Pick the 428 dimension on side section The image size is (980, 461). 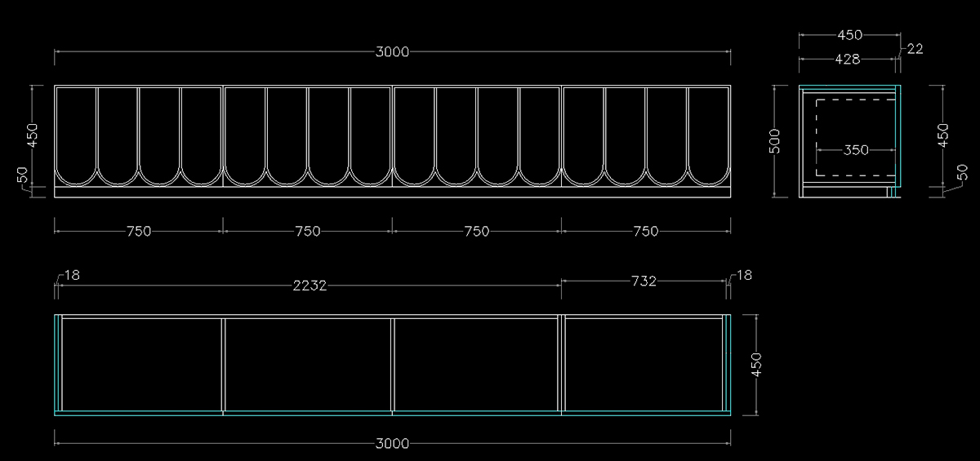click(x=849, y=60)
